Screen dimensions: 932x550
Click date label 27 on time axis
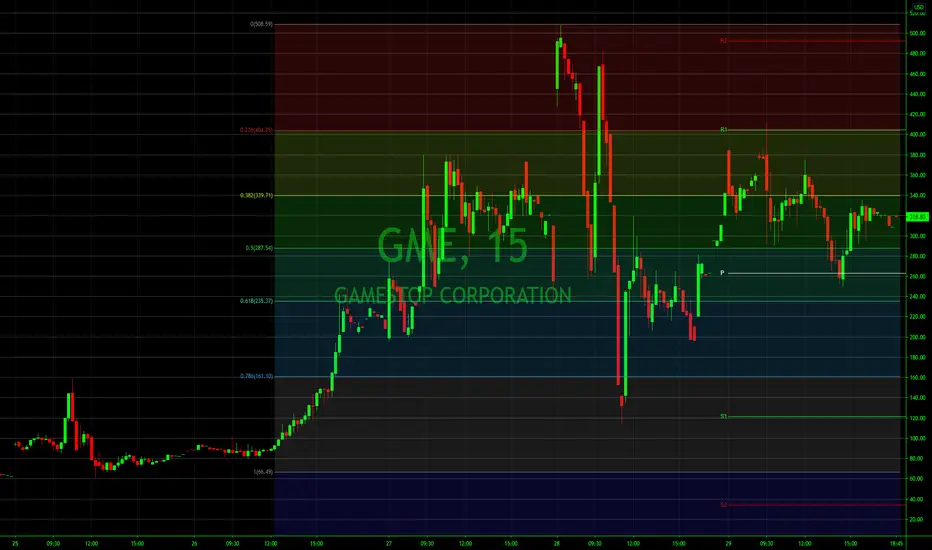tap(389, 543)
